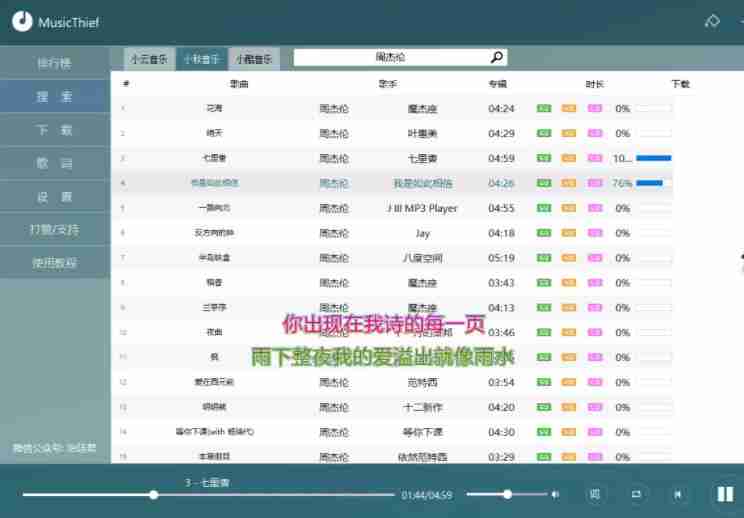This screenshot has width=744, height=518.
Task: Switch to the 小秋音乐 source tab
Action: click(202, 59)
